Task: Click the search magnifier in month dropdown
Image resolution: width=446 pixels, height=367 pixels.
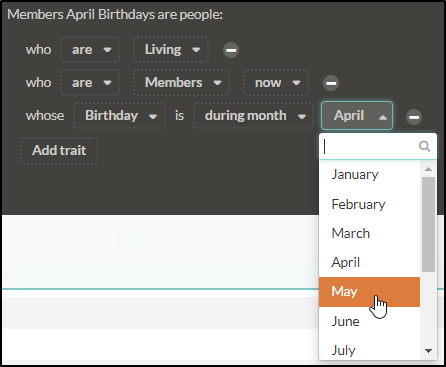Action: pos(424,146)
